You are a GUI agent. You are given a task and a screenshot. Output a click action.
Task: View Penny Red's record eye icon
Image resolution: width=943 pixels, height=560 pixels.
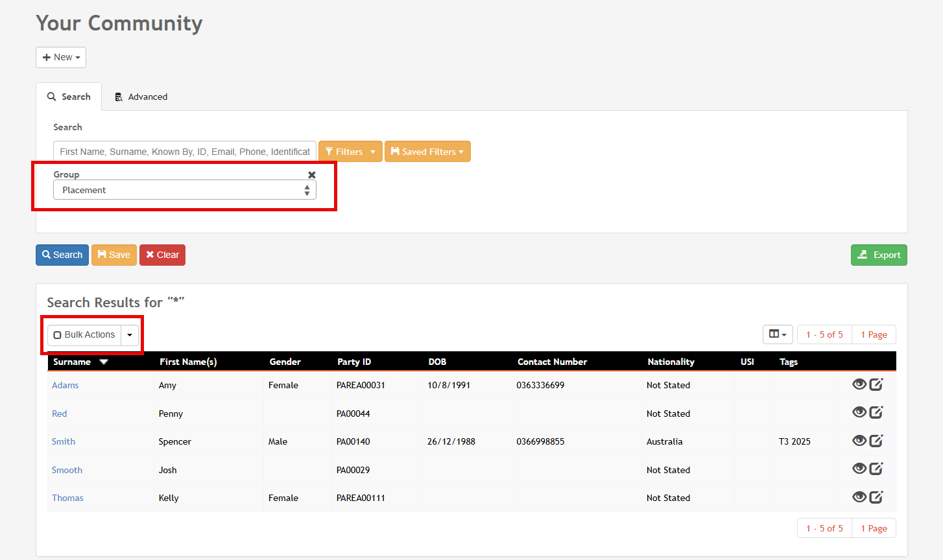point(859,412)
